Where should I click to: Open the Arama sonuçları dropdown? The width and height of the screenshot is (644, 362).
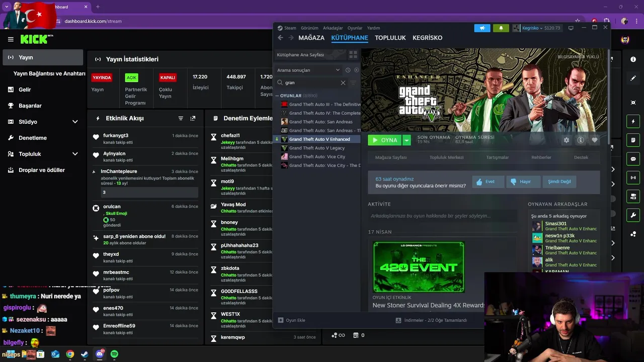[308, 70]
